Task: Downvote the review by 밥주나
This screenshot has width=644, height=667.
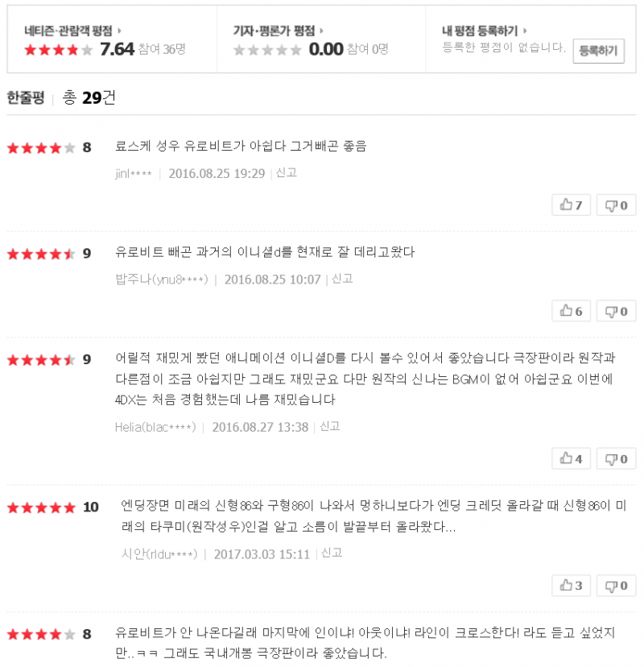Action: pyautogui.click(x=616, y=311)
